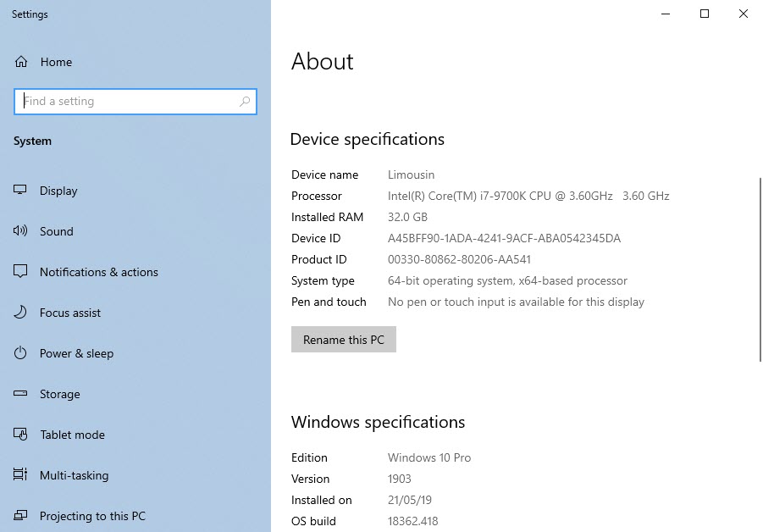The width and height of the screenshot is (763, 532).
Task: Click the 32.0 GB installed RAM value
Action: tap(408, 217)
